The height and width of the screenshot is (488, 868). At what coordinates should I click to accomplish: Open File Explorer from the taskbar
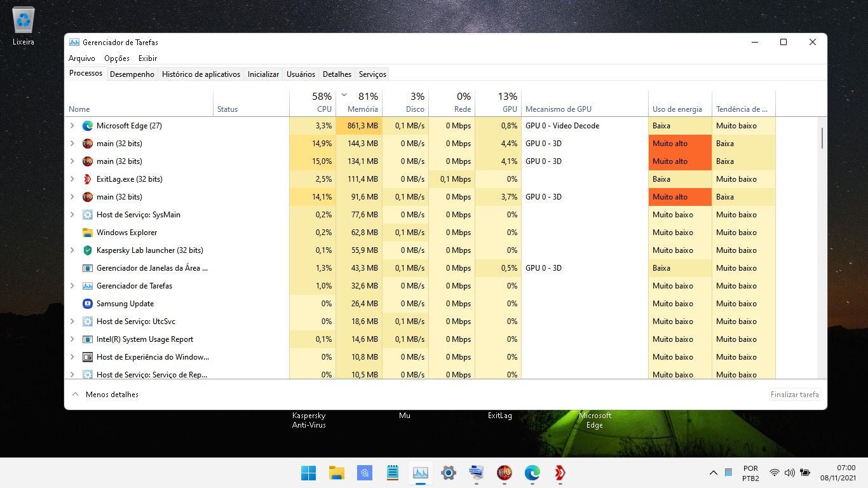337,473
